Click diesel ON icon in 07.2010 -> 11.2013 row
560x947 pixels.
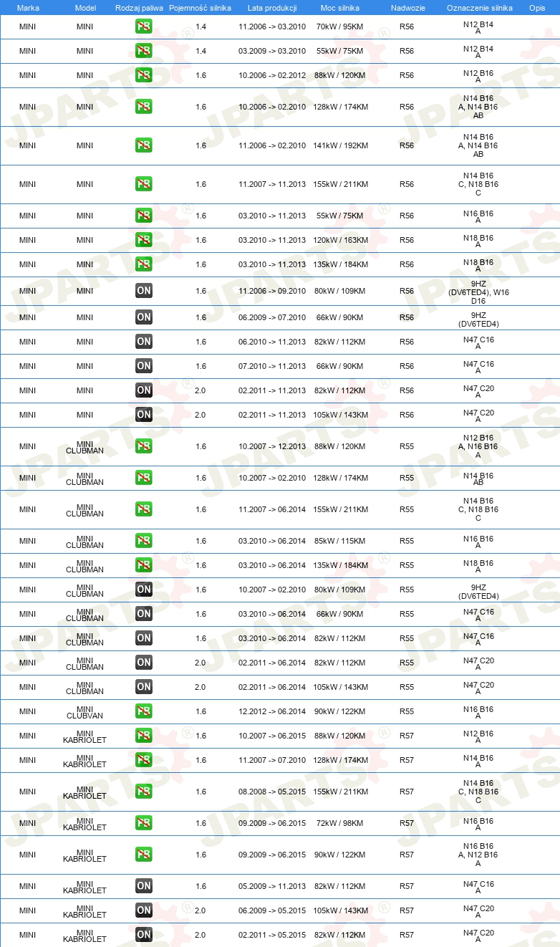coord(144,366)
